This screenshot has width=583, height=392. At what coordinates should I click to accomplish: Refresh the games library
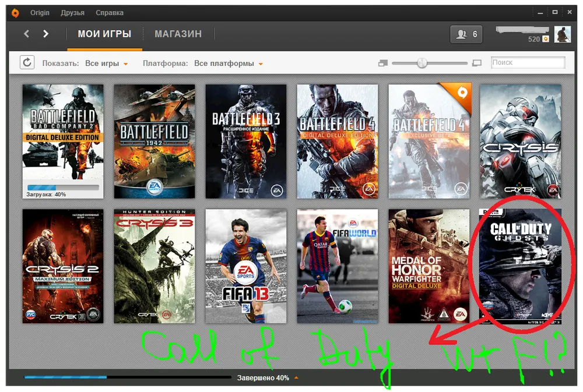[x=27, y=62]
